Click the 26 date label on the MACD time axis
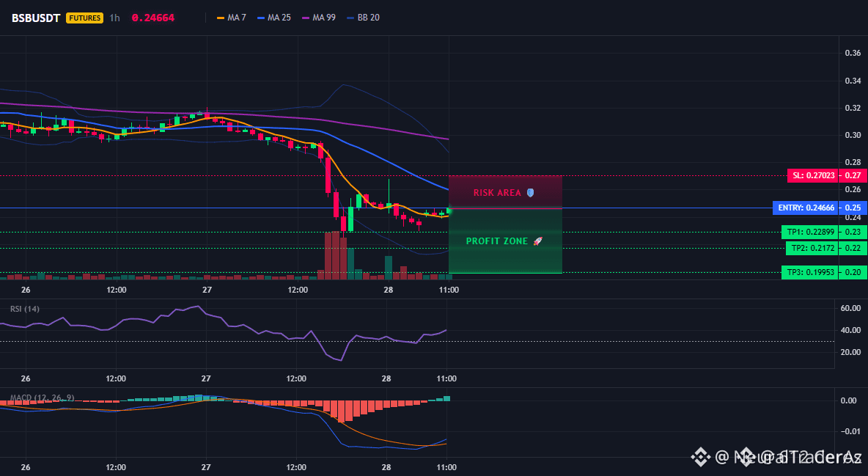This screenshot has width=868, height=476. 26,467
